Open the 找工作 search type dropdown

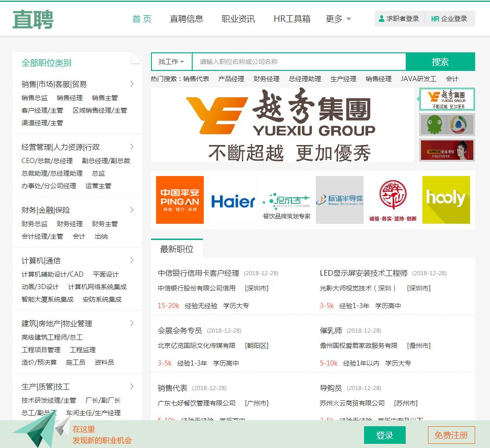(171, 62)
